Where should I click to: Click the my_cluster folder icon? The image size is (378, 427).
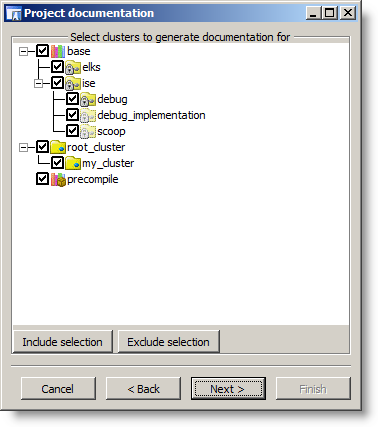(x=73, y=163)
